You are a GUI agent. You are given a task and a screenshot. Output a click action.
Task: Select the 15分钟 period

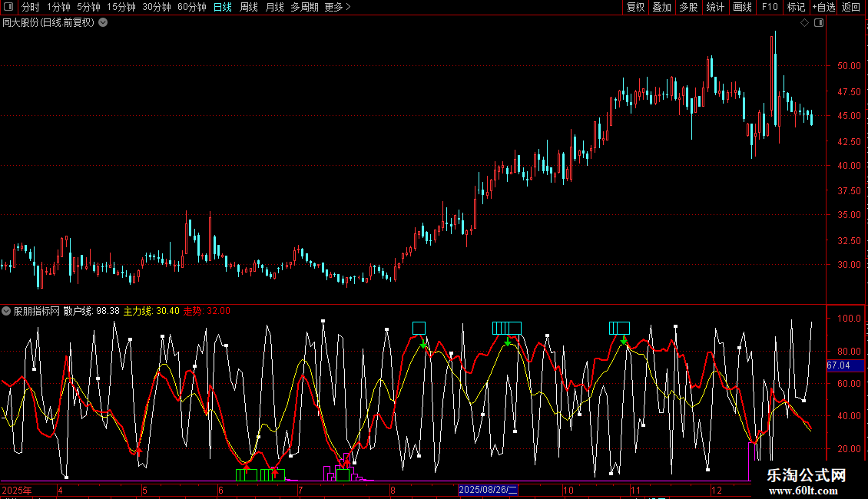121,7
